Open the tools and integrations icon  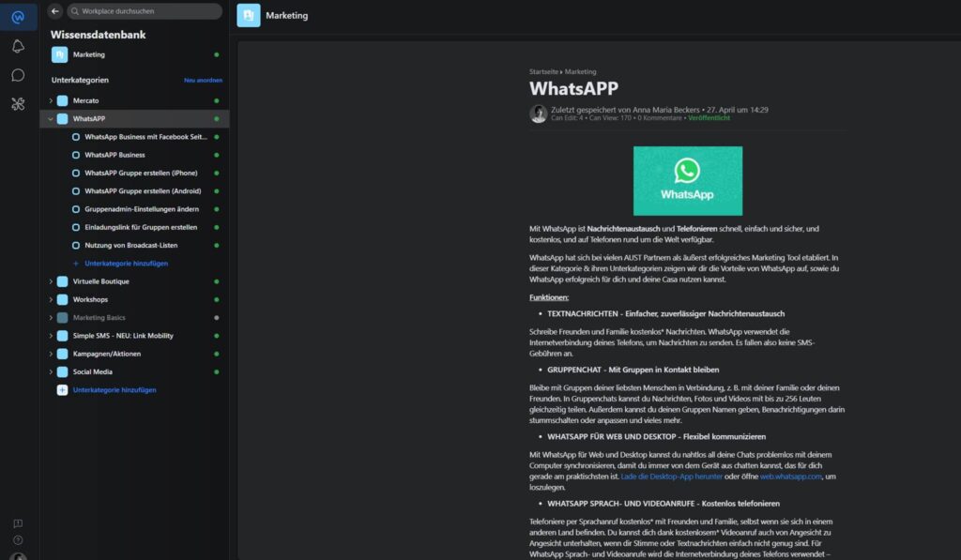click(x=18, y=104)
